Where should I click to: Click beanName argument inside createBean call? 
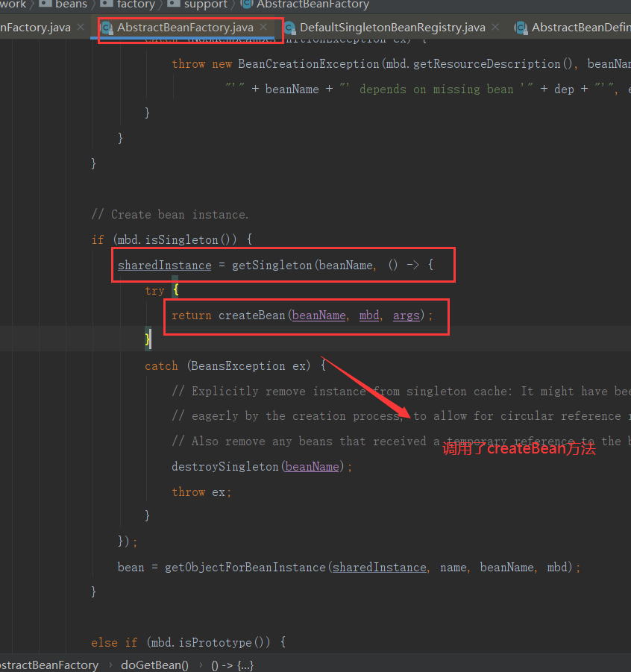coord(318,315)
